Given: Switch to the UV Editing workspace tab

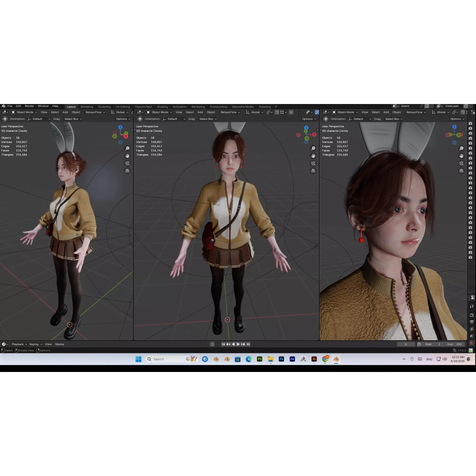Looking at the screenshot, I should click(123, 107).
